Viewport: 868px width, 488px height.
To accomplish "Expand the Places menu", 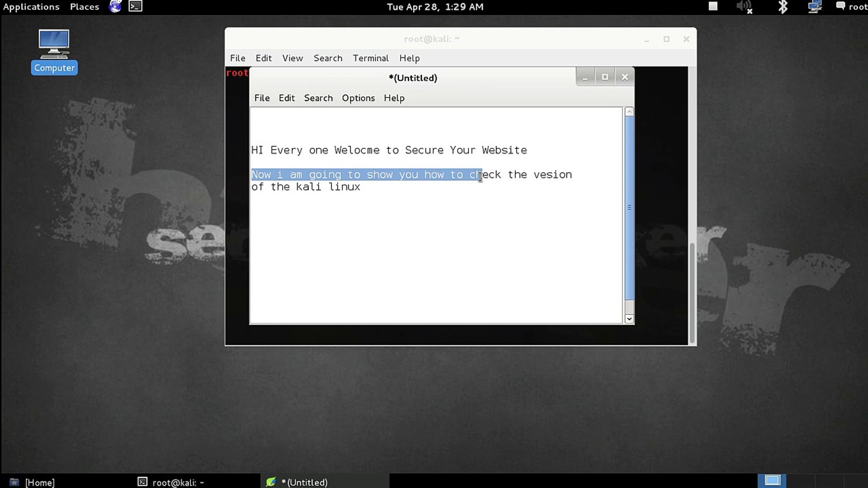I will tap(85, 7).
